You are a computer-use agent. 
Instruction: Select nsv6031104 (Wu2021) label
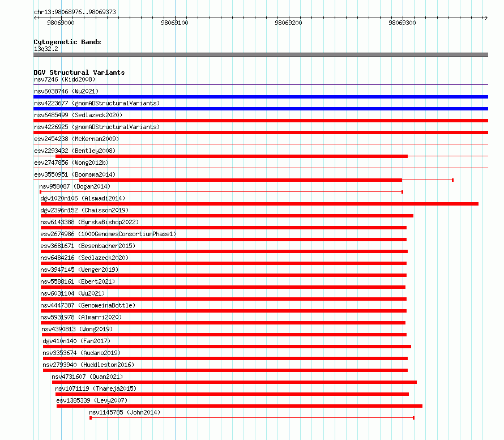(x=72, y=293)
